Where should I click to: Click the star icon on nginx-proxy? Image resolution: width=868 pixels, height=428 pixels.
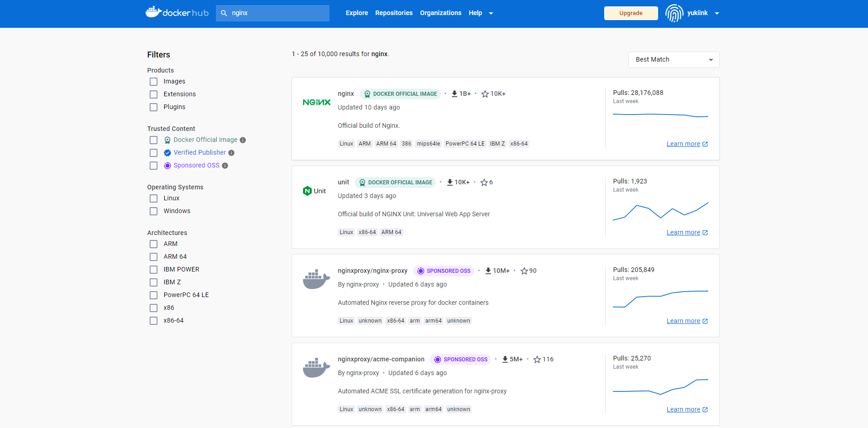[x=524, y=271]
